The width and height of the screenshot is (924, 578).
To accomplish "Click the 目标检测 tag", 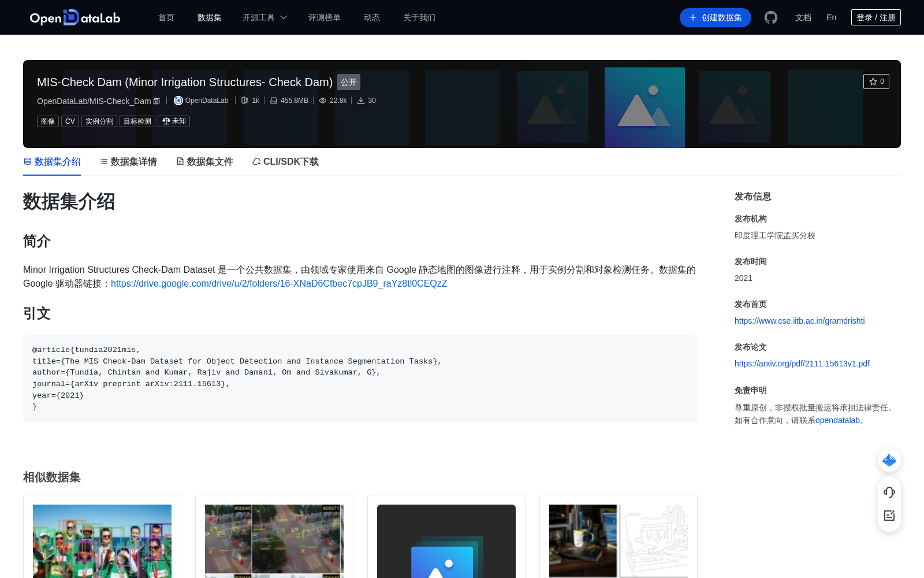I will (137, 121).
